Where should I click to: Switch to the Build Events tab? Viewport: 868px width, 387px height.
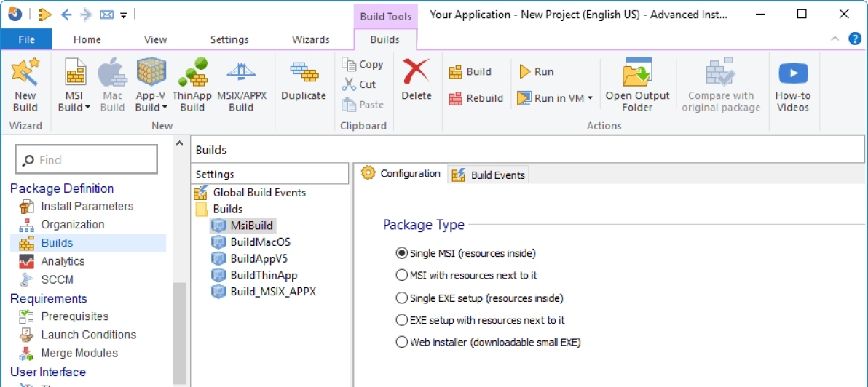488,175
